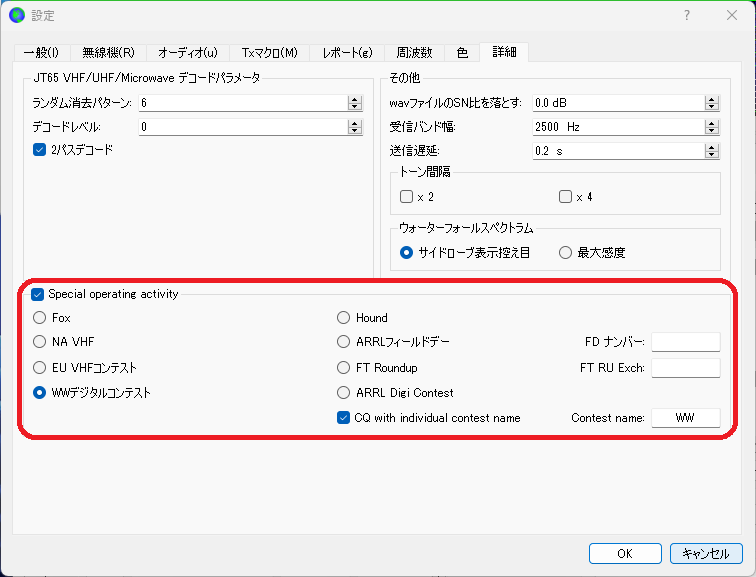
Task: Choose FT Roundup radio button
Action: pyautogui.click(x=343, y=368)
